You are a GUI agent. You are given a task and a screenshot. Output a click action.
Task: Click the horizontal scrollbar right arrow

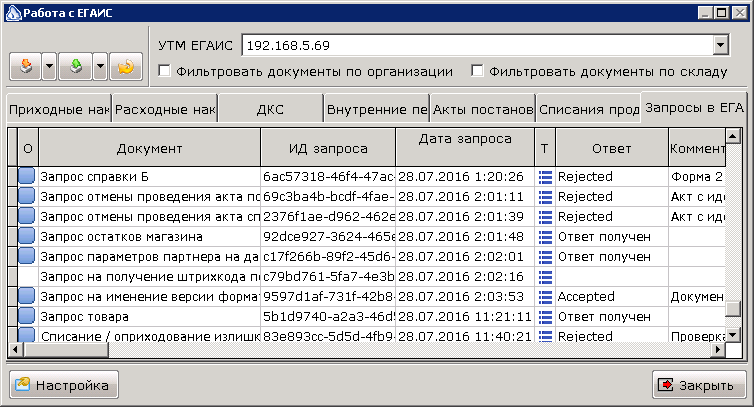[718, 350]
